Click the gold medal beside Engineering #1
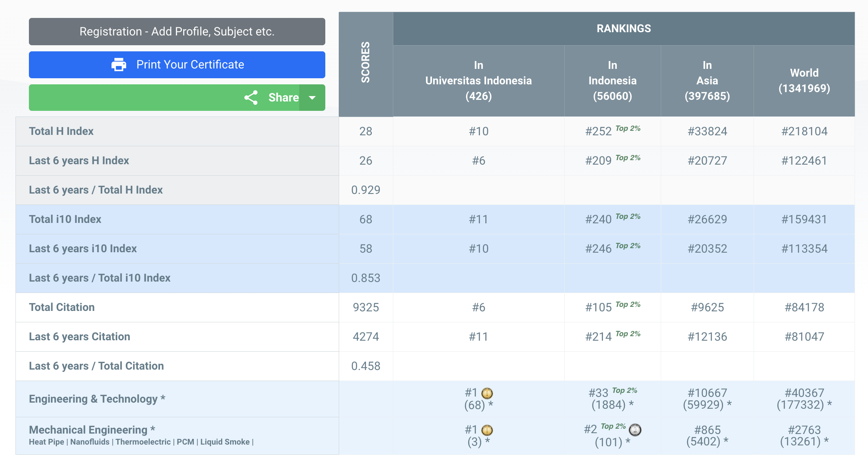The height and width of the screenshot is (467, 868). [x=487, y=393]
